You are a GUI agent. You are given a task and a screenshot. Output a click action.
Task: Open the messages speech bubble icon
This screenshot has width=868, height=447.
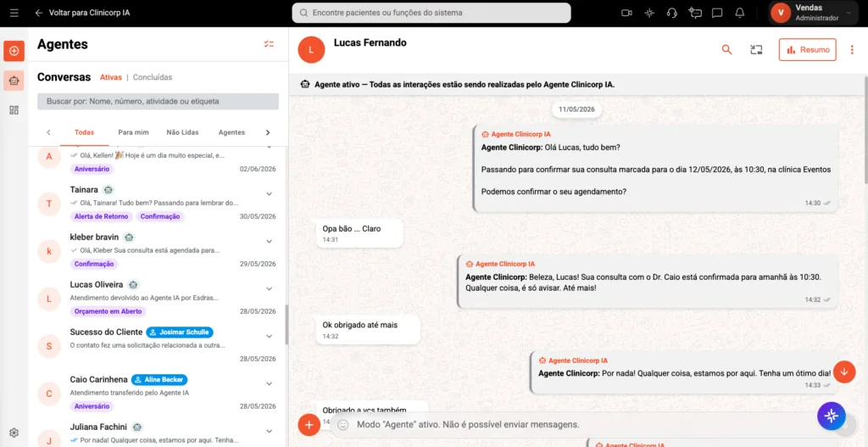pyautogui.click(x=717, y=13)
